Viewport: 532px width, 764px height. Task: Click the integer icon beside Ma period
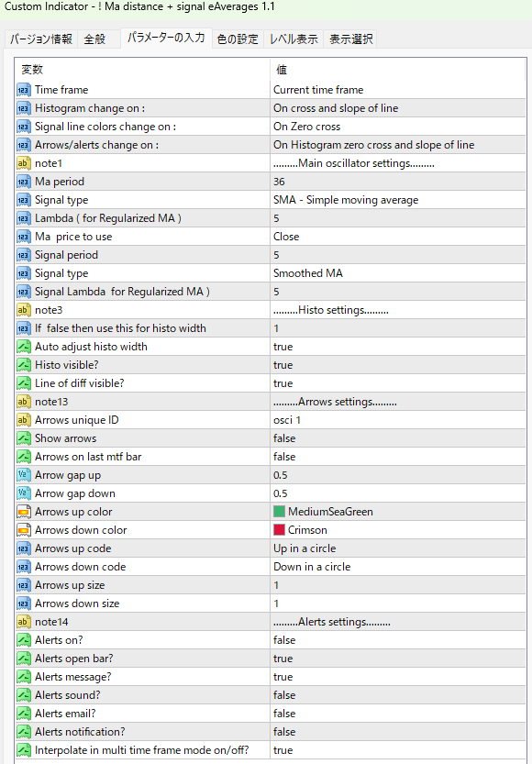[23, 182]
